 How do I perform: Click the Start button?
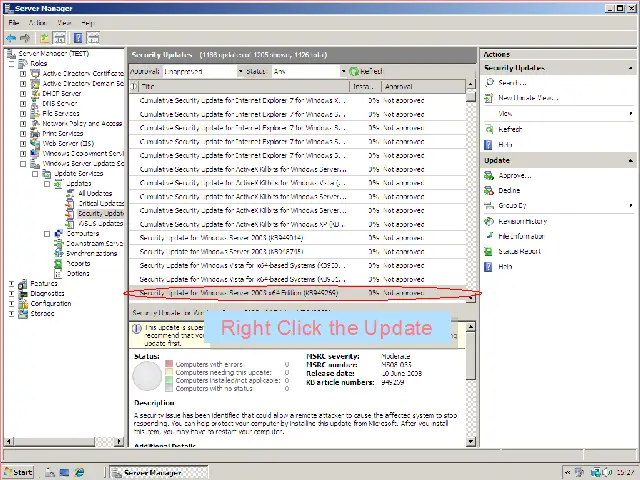pos(18,472)
